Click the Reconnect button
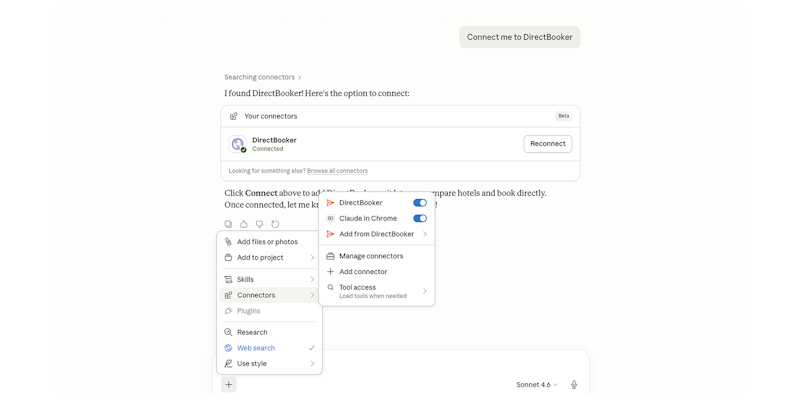The width and height of the screenshot is (800, 400). (547, 144)
